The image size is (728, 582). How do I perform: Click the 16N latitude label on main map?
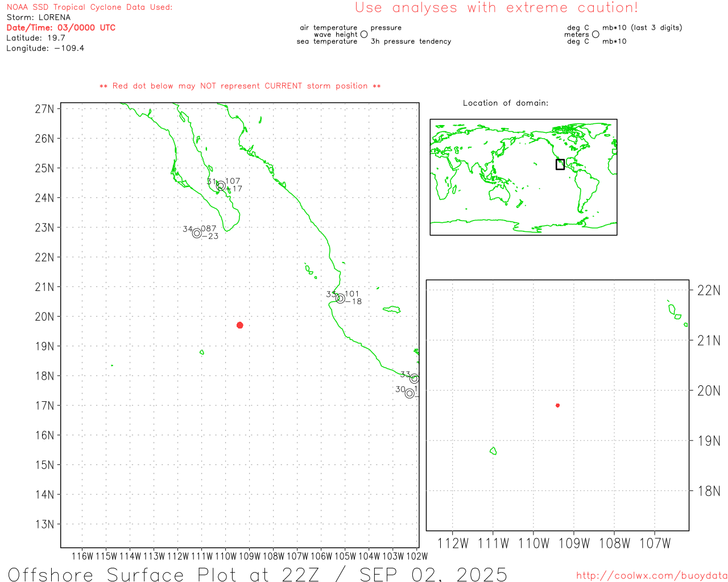point(45,435)
